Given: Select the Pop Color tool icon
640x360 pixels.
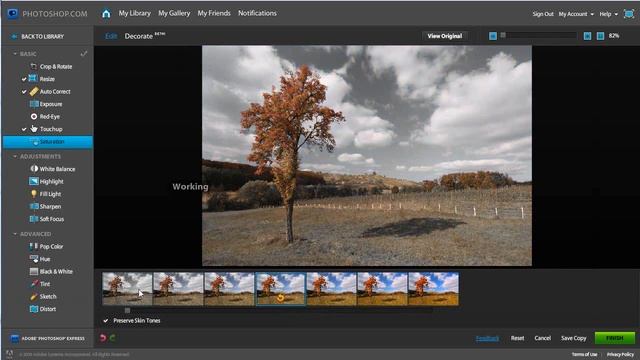Looking at the screenshot, I should pyautogui.click(x=34, y=246).
